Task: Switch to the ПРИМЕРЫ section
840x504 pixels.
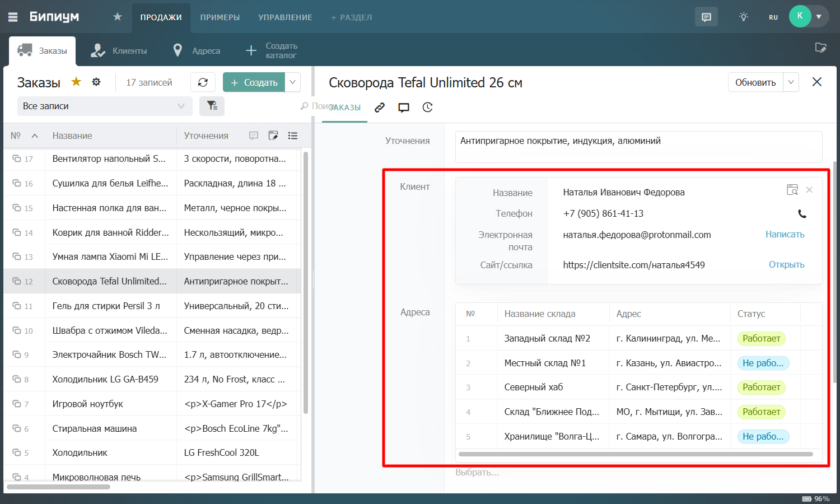Action: click(220, 17)
